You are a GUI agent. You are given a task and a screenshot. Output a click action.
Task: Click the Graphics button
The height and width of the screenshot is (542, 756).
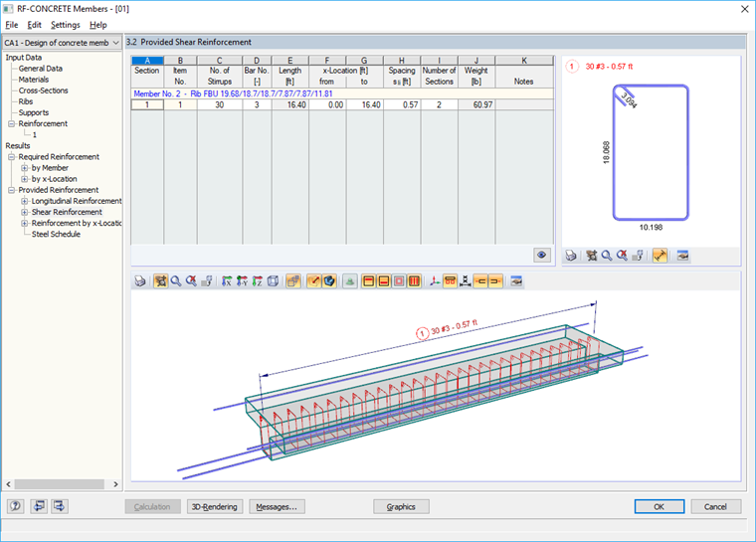tap(401, 506)
